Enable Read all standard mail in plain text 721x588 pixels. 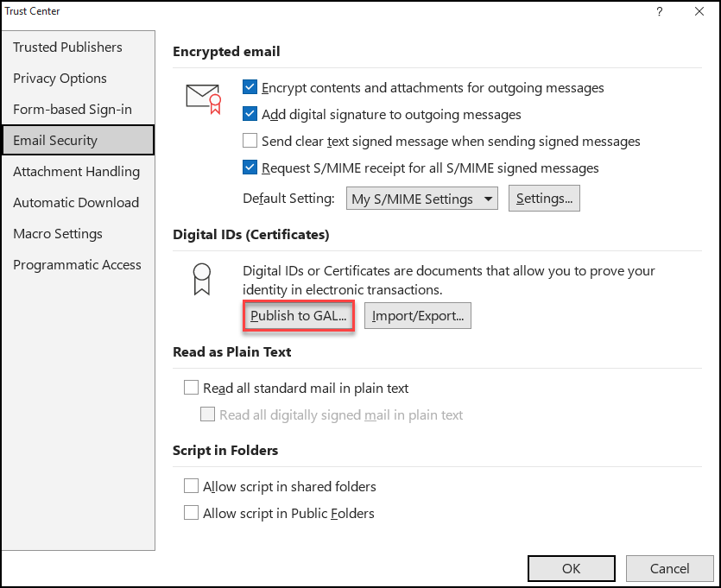(192, 388)
